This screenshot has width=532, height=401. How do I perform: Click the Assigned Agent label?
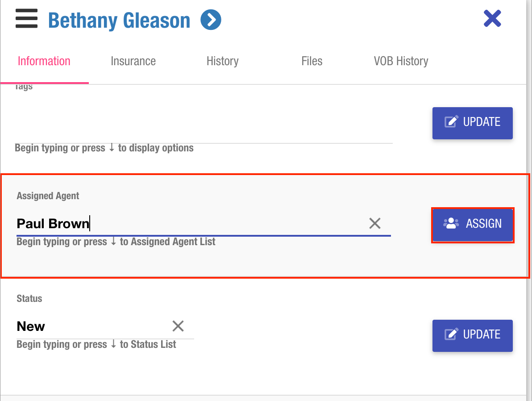tap(48, 196)
